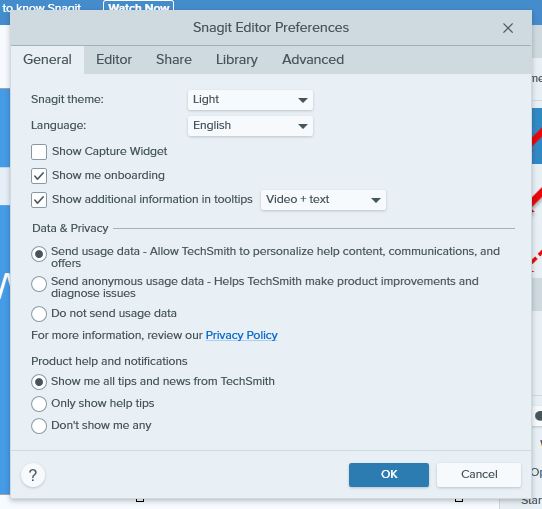
Task: Click the Cancel button
Action: point(479,474)
